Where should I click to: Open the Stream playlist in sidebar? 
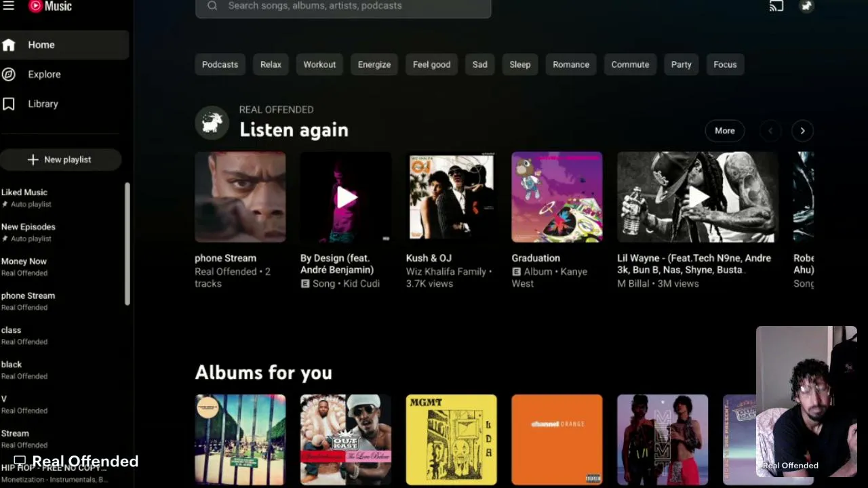click(x=61, y=439)
